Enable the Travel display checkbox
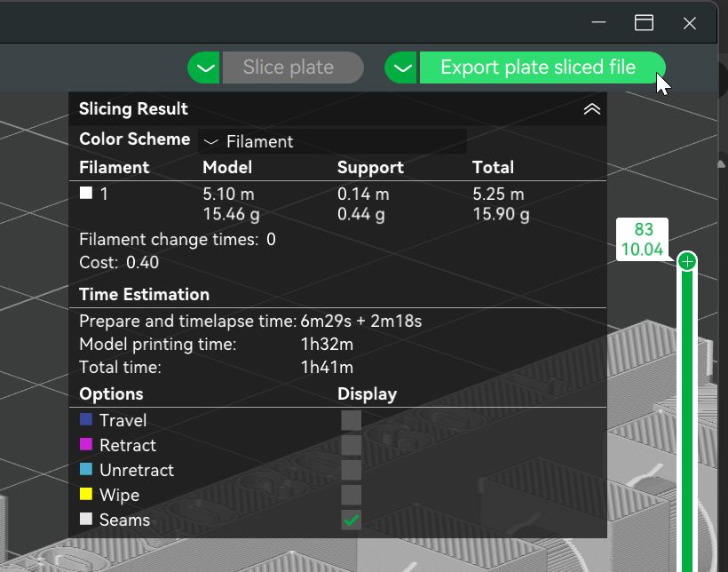This screenshot has height=572, width=728. [x=350, y=420]
